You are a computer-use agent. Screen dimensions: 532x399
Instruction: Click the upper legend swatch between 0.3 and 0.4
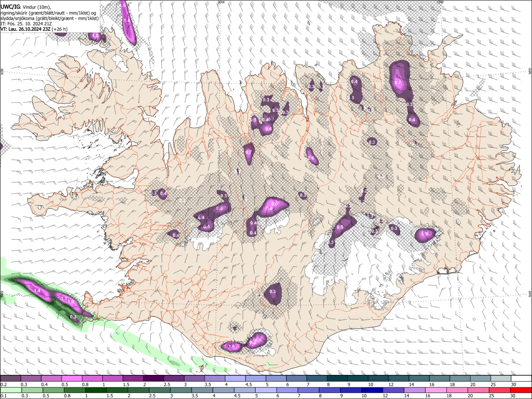pyautogui.click(x=31, y=379)
